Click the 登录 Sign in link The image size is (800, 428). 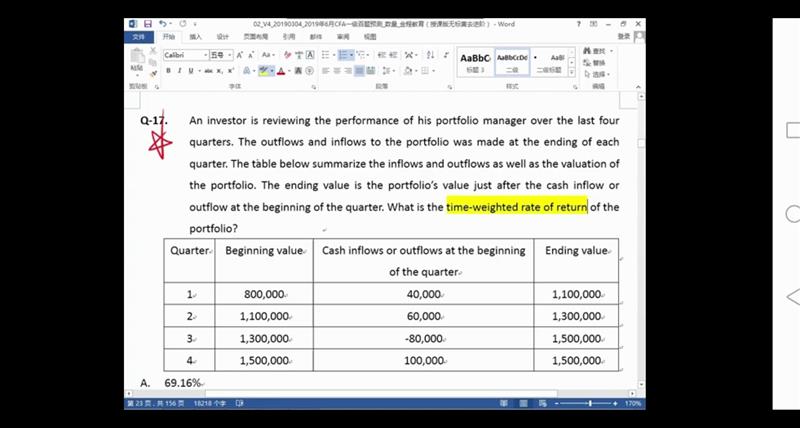tap(623, 36)
